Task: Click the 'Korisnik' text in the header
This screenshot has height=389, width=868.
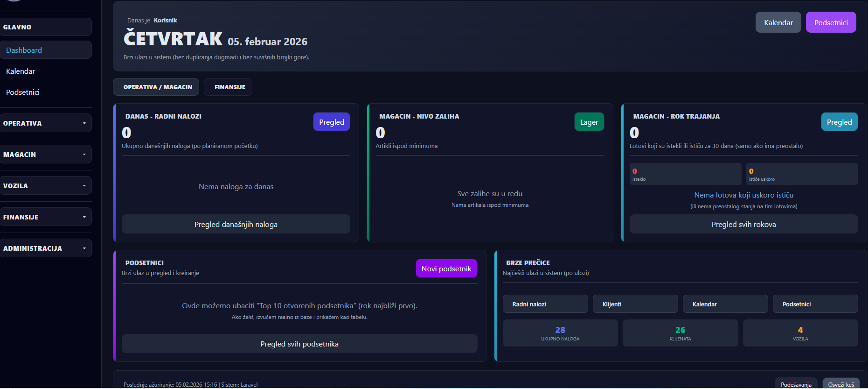Action: tap(165, 20)
